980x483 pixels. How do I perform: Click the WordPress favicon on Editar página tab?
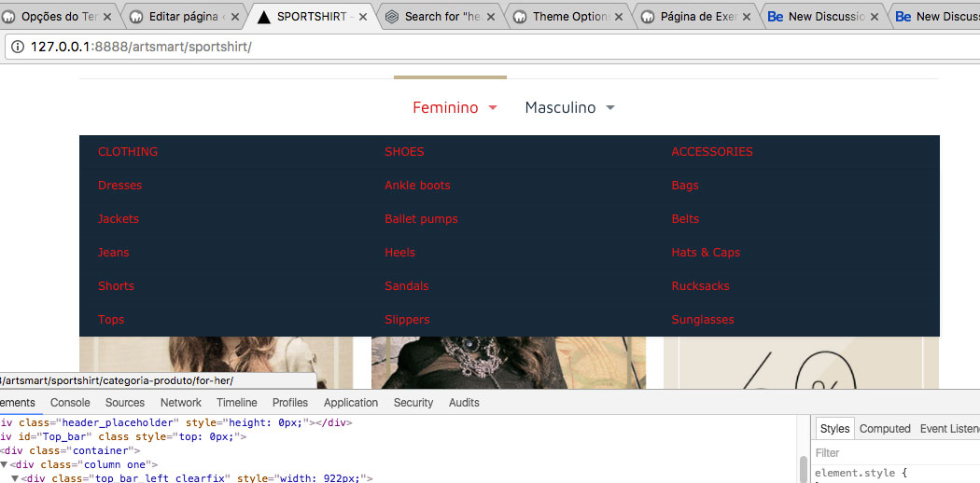[x=136, y=17]
